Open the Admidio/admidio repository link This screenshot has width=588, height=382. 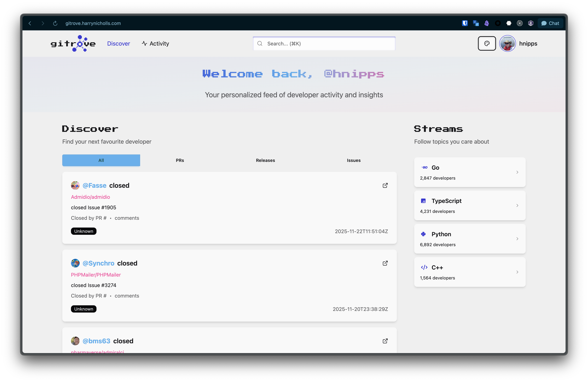pyautogui.click(x=90, y=197)
